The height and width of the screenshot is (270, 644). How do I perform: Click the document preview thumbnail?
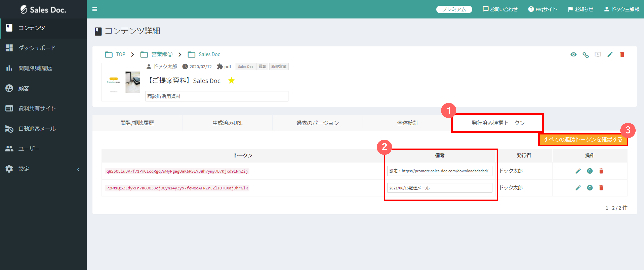point(121,82)
